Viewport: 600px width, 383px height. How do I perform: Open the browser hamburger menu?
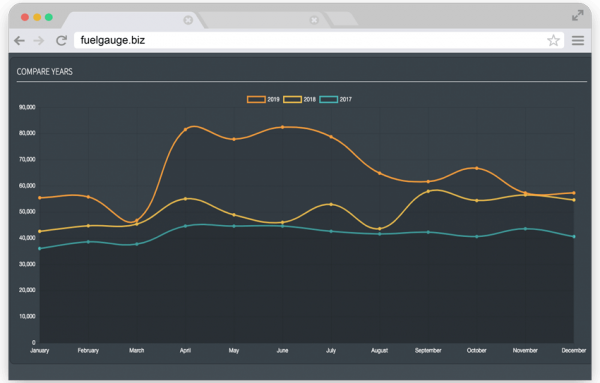tap(578, 40)
